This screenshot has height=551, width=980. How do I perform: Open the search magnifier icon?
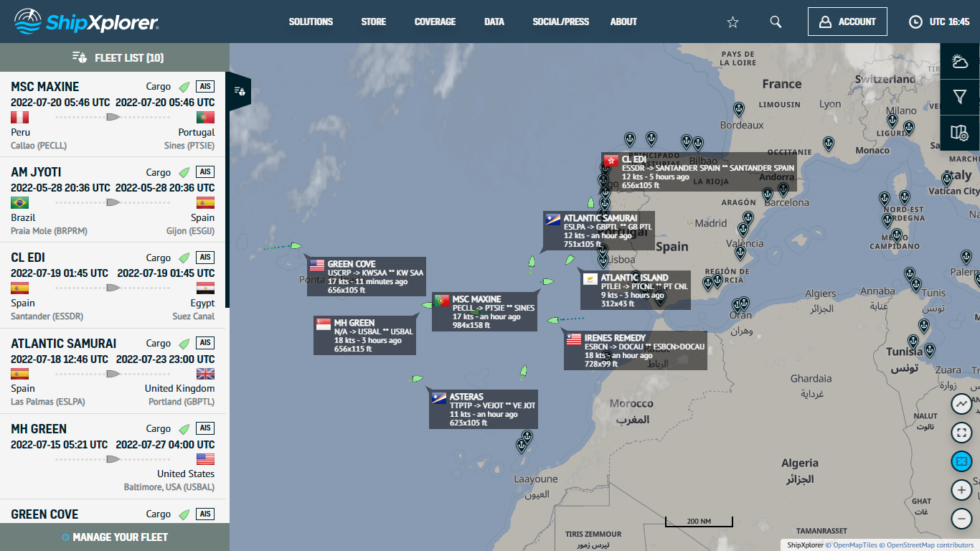[776, 22]
